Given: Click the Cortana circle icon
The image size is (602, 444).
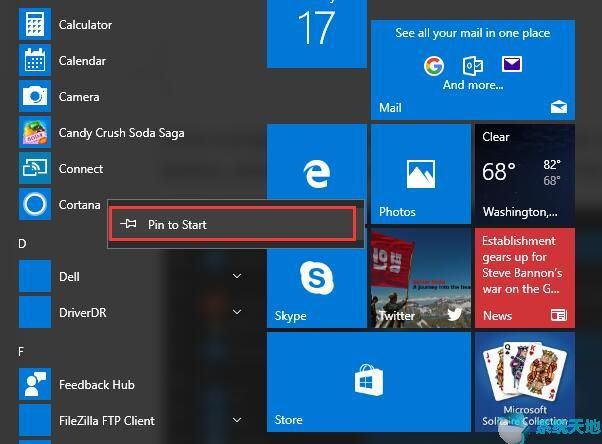Looking at the screenshot, I should (35, 204).
